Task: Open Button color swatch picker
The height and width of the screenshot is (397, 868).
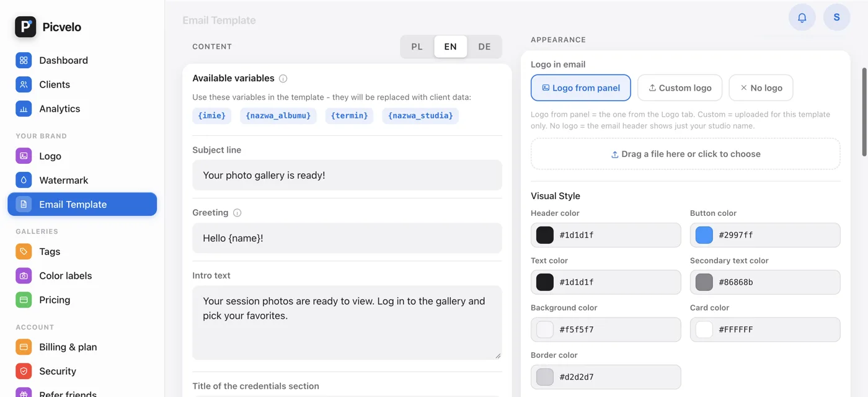Action: pos(704,235)
